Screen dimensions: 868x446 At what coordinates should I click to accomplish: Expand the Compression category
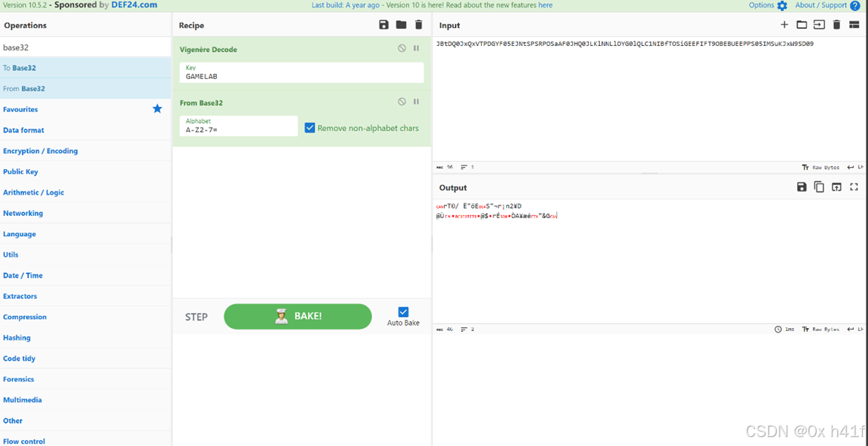(x=86, y=317)
